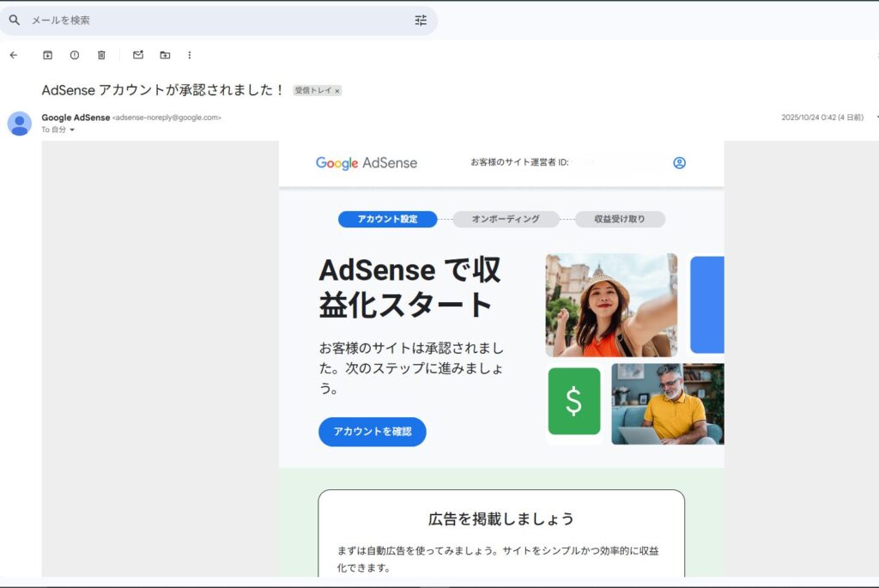The height and width of the screenshot is (588, 879).
Task: Go back to the inbox list
Action: [x=14, y=55]
